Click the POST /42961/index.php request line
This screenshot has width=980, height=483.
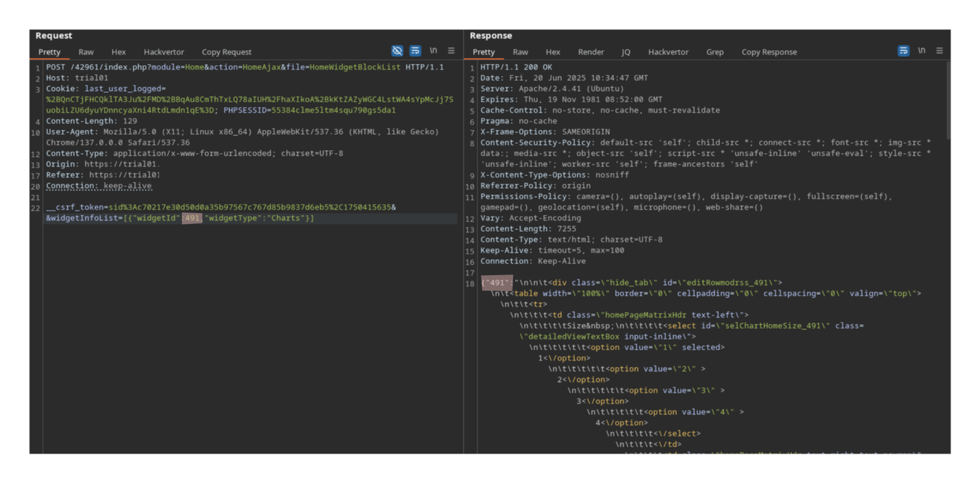[x=245, y=67]
